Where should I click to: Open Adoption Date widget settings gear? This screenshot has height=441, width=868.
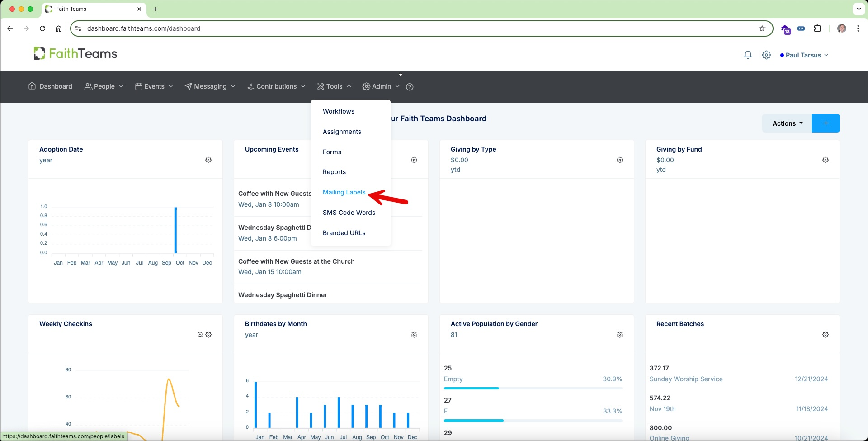coord(208,160)
